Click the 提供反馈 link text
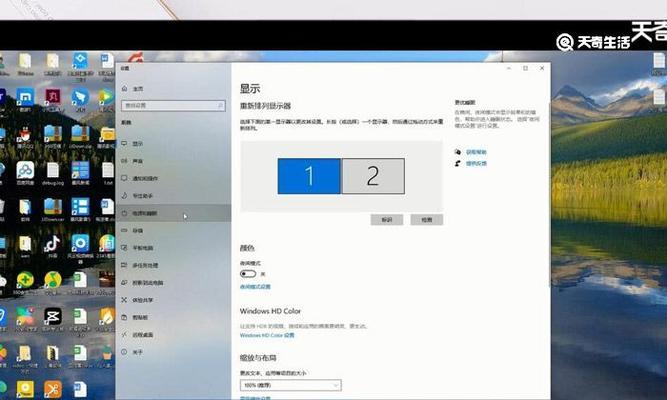Image resolution: width=667 pixels, height=400 pixels. 476,163
